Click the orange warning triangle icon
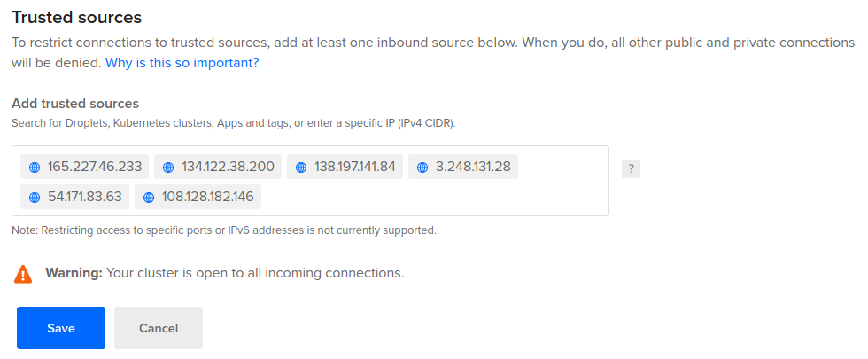The height and width of the screenshot is (359, 868). coord(23,274)
